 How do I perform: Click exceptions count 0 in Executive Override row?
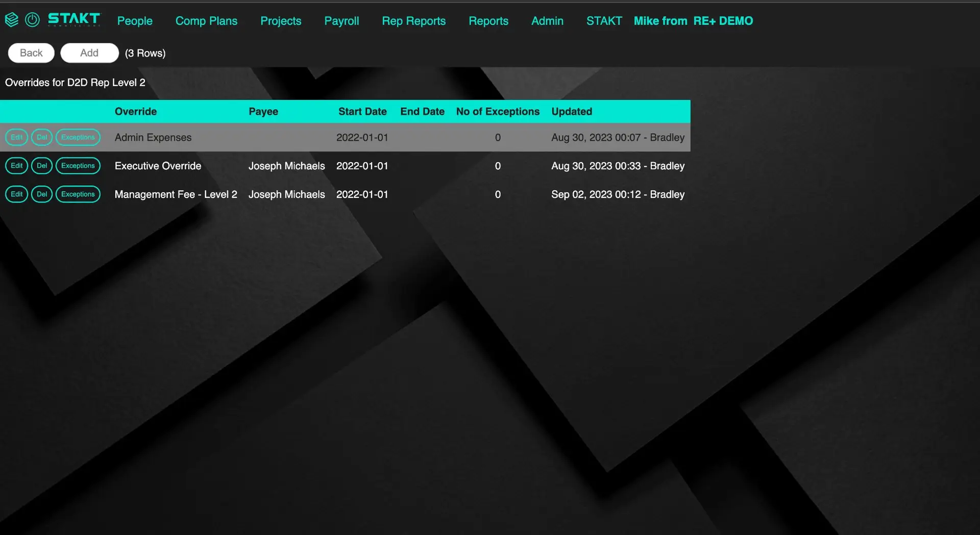498,166
